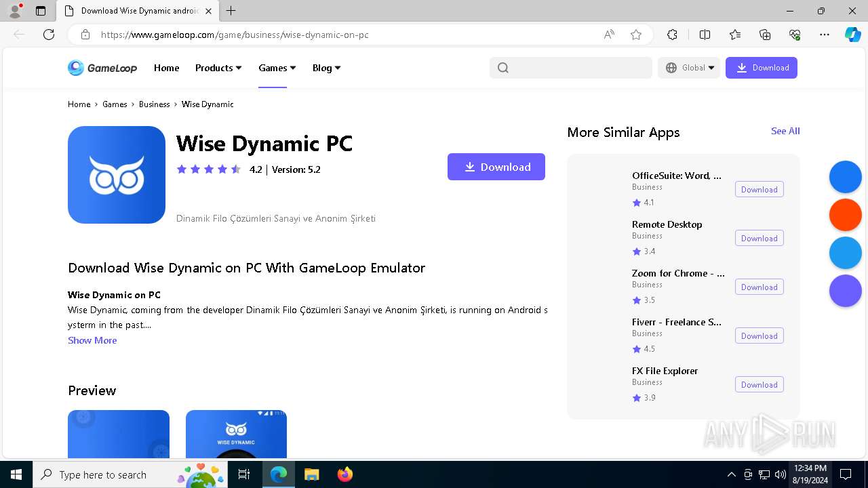Open the tab actions menu icon

[x=41, y=11]
